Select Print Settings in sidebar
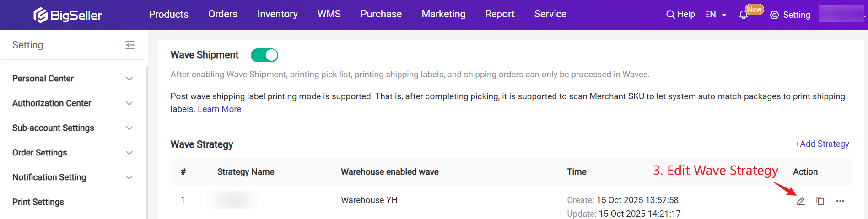The height and width of the screenshot is (219, 868). [38, 202]
